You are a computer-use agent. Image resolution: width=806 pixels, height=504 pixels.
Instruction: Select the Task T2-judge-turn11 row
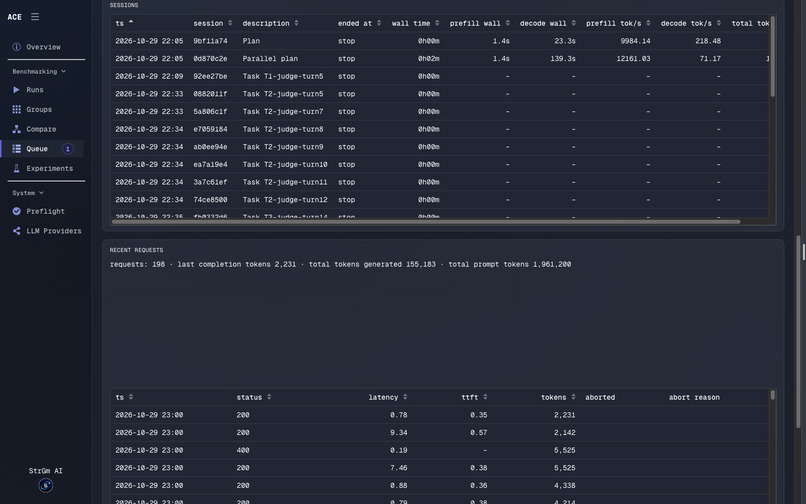point(439,182)
